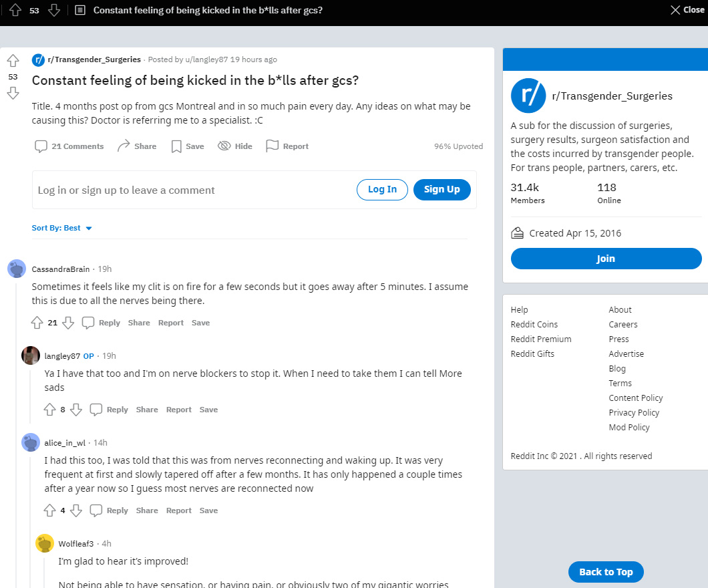Image resolution: width=708 pixels, height=588 pixels.
Task: Upvote the post in the top black bar
Action: click(15, 10)
